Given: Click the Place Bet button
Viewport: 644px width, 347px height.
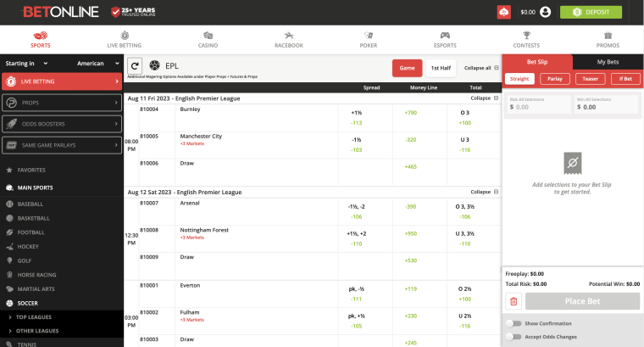Looking at the screenshot, I should (582, 301).
